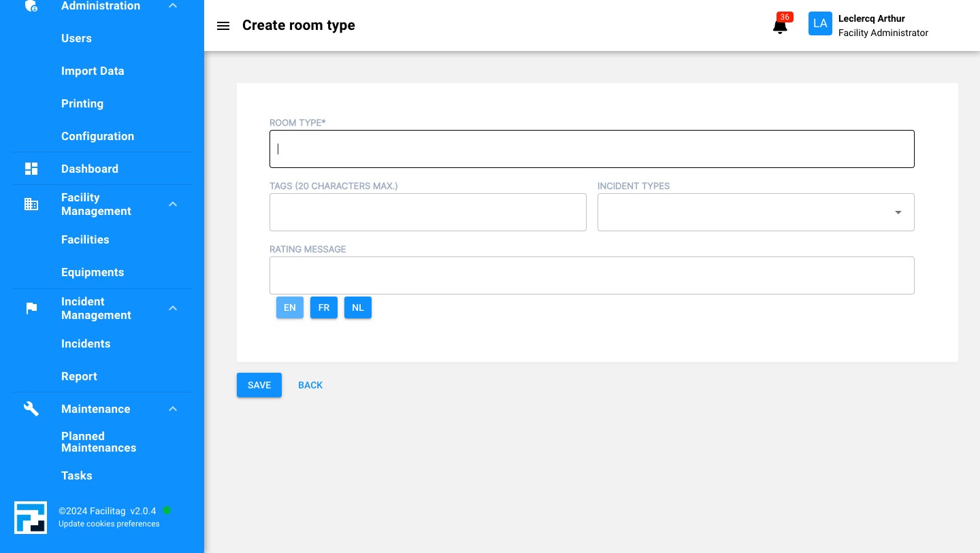Click the hamburger menu icon

coord(223,26)
